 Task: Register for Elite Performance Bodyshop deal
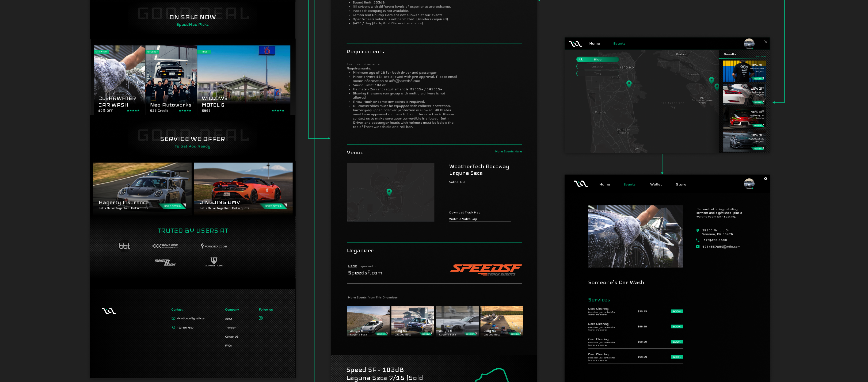(x=758, y=102)
